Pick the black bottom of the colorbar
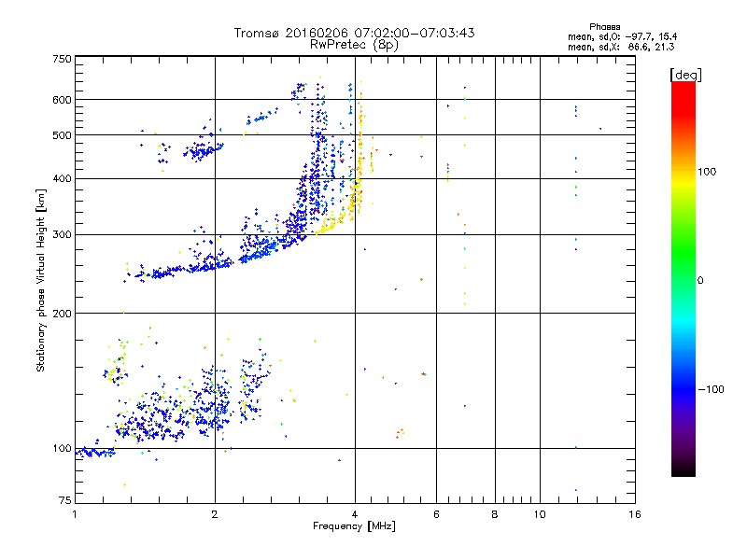Image resolution: width=747 pixels, height=560 pixels. pos(684,469)
